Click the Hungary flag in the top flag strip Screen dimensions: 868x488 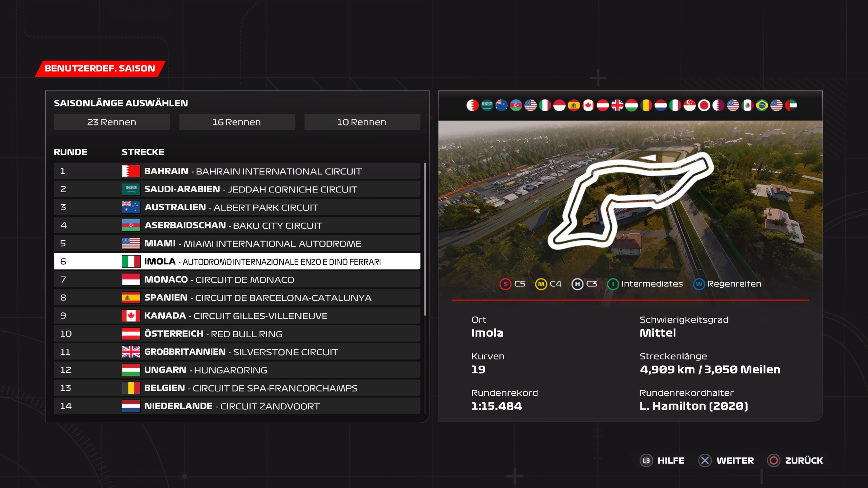click(632, 106)
